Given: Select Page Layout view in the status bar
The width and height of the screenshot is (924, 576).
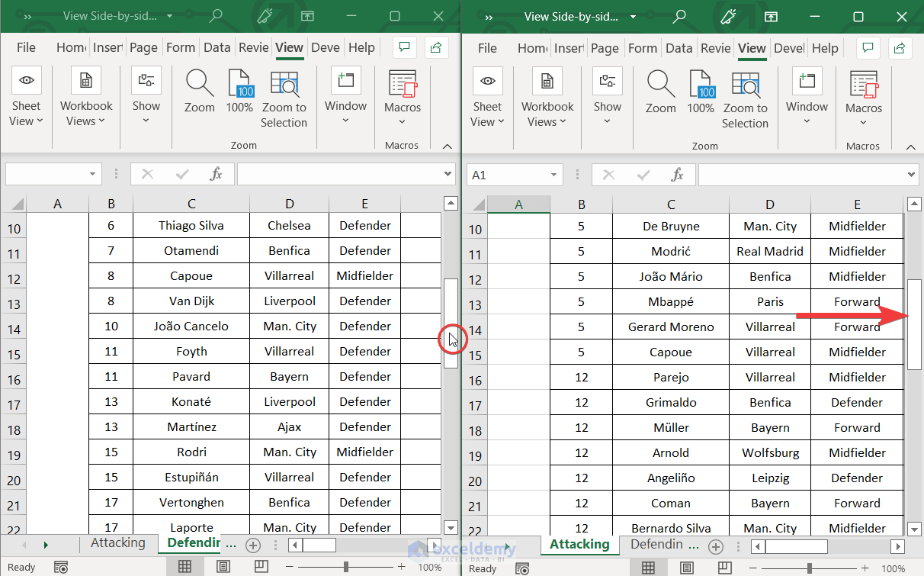Looking at the screenshot, I should coord(223,566).
